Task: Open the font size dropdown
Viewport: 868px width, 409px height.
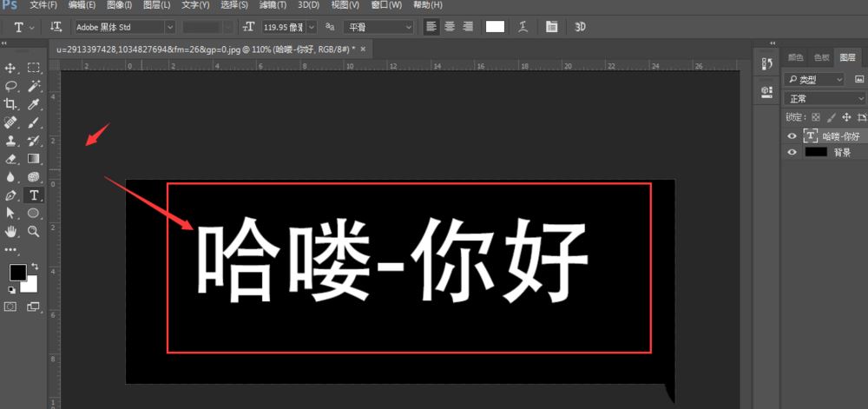Action: [312, 27]
